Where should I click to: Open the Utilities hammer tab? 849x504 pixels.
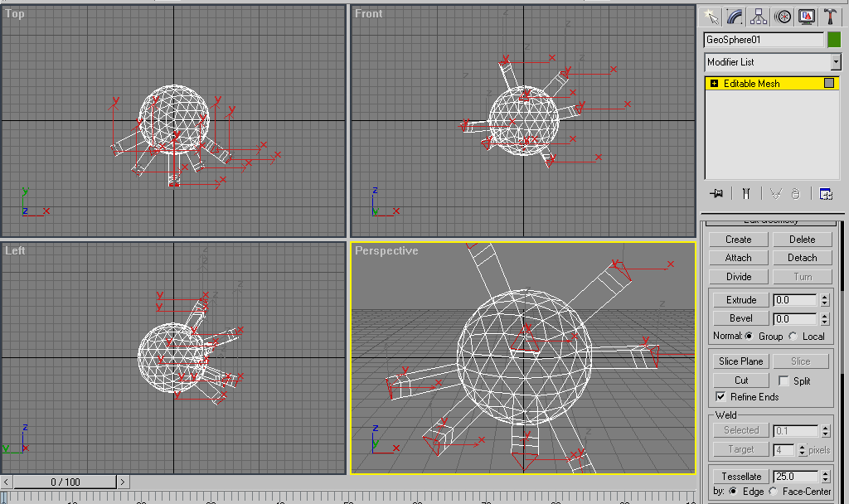830,17
